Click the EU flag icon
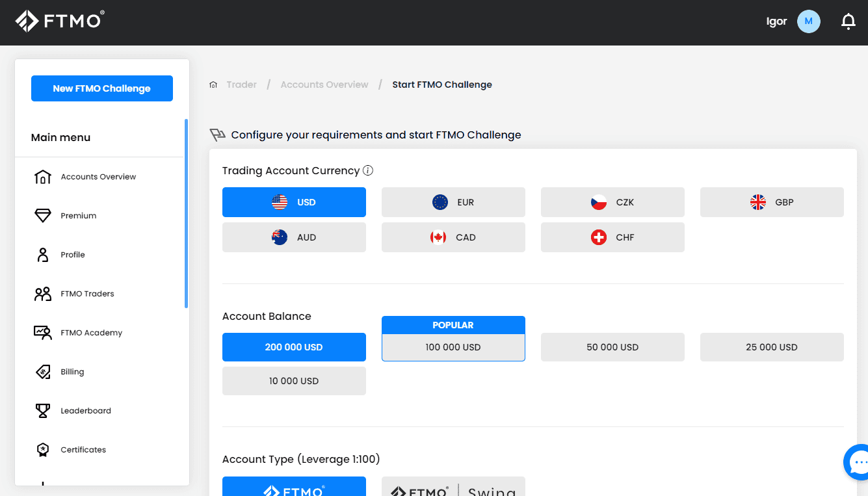 pos(440,202)
